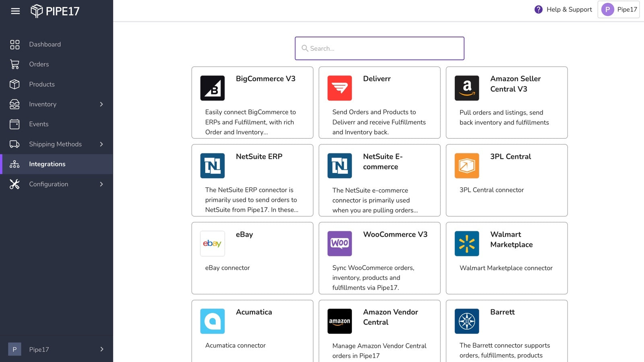
Task: Click the Orders cart icon
Action: 15,64
